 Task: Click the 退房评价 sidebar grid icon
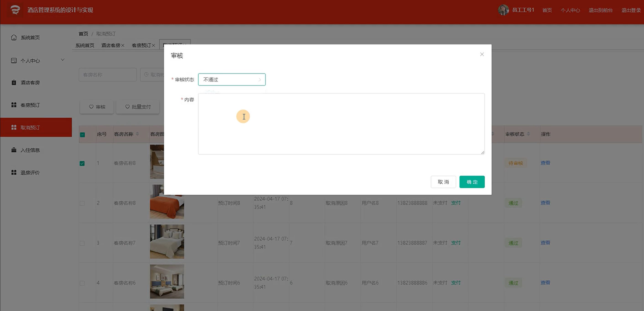(14, 172)
